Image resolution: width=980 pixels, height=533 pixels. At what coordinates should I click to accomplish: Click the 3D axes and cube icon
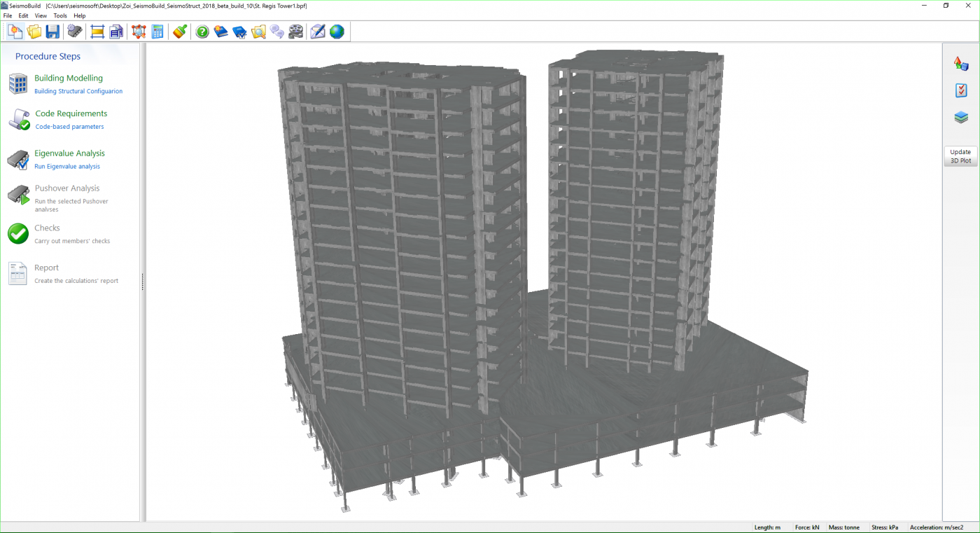pos(961,64)
